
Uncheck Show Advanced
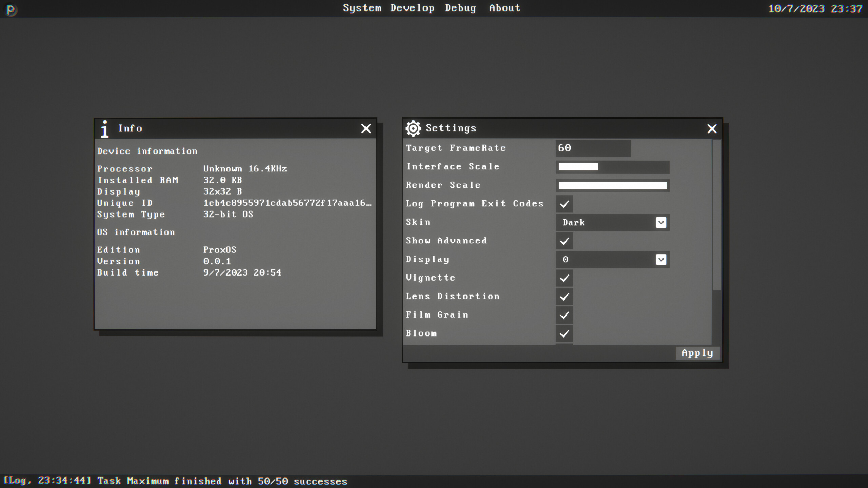[564, 241]
